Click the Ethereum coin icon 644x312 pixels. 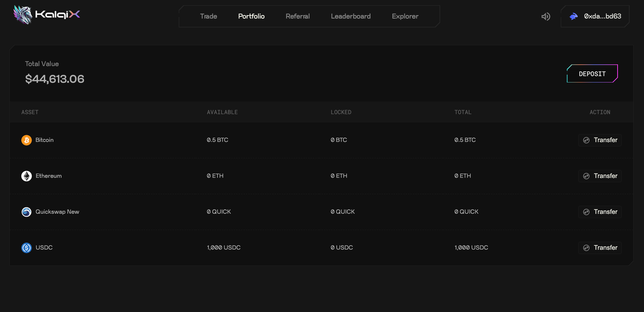click(26, 176)
